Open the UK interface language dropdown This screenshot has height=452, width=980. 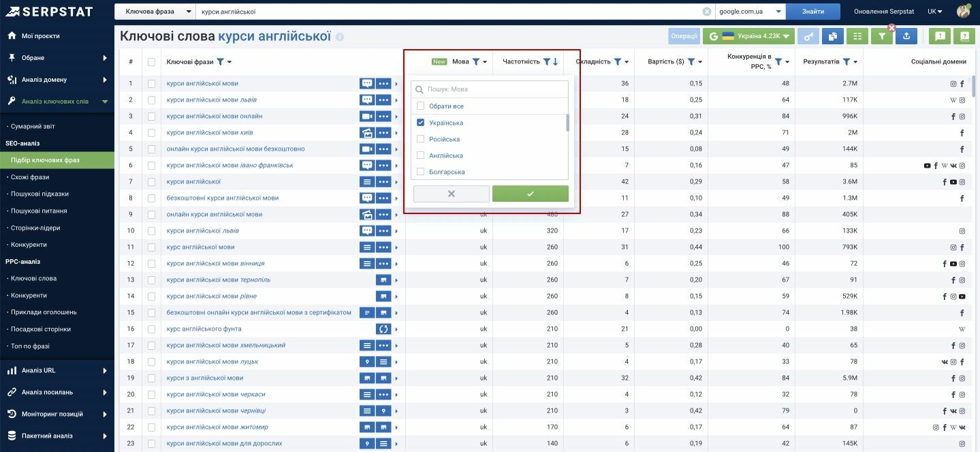click(935, 12)
